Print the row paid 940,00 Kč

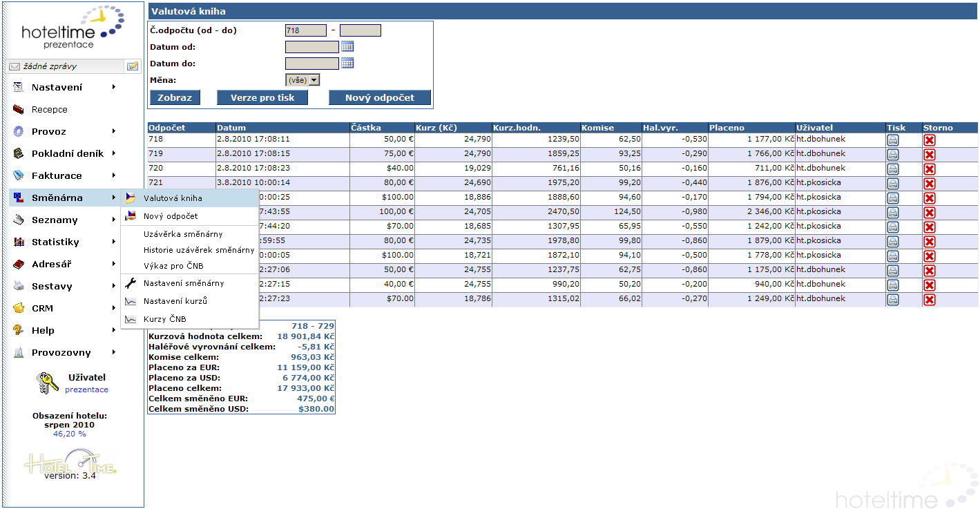893,285
